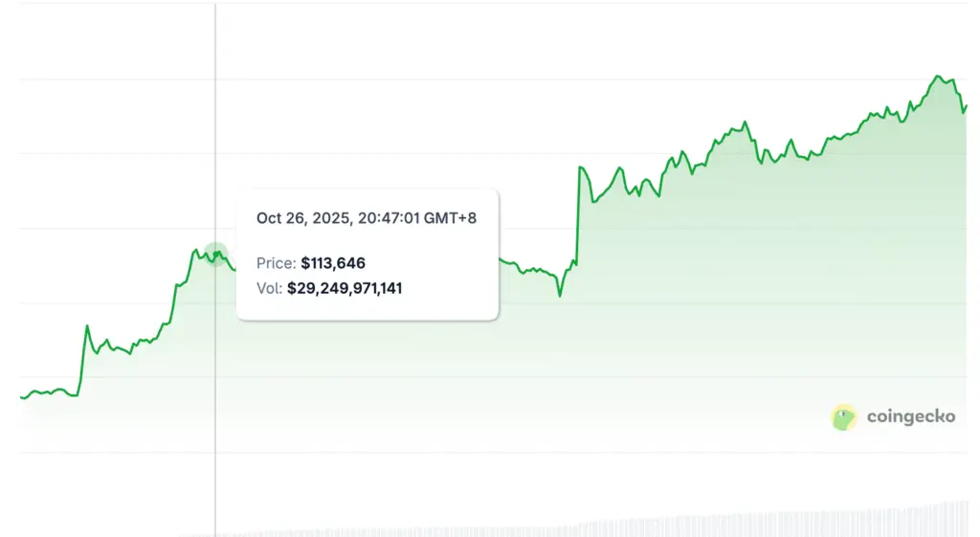The image size is (980, 537).
Task: Click the first sharp spike near chart's left
Action: coord(87,326)
